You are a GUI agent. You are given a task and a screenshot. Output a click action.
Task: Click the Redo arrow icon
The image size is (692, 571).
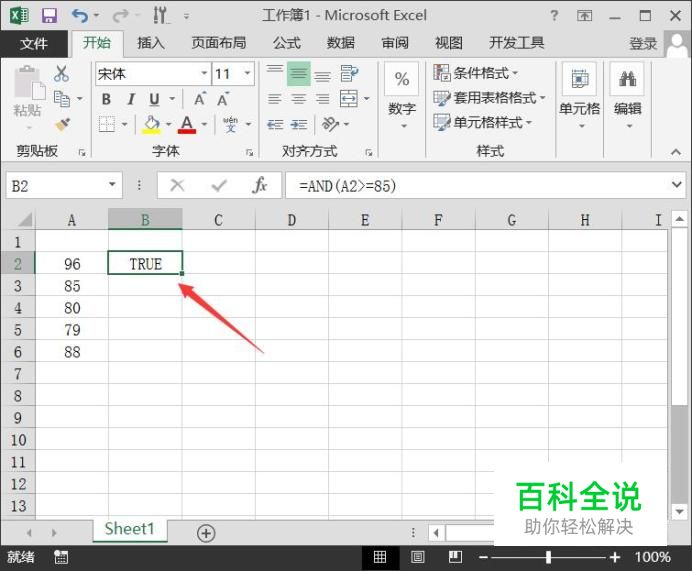(120, 16)
